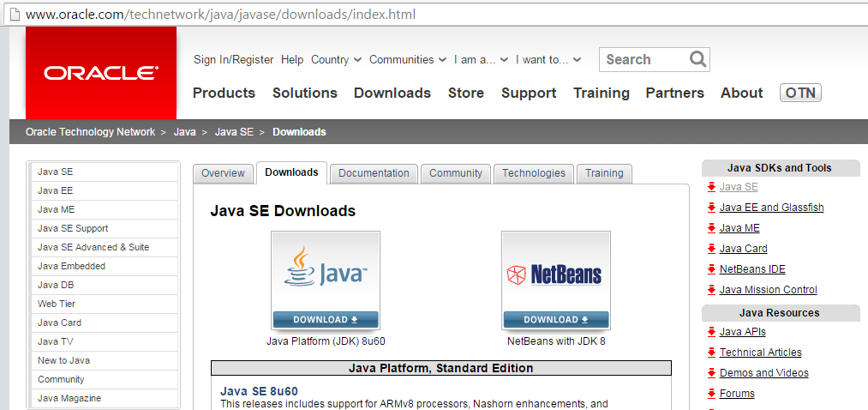The image size is (868, 410).
Task: Open the About menu
Action: point(742,93)
